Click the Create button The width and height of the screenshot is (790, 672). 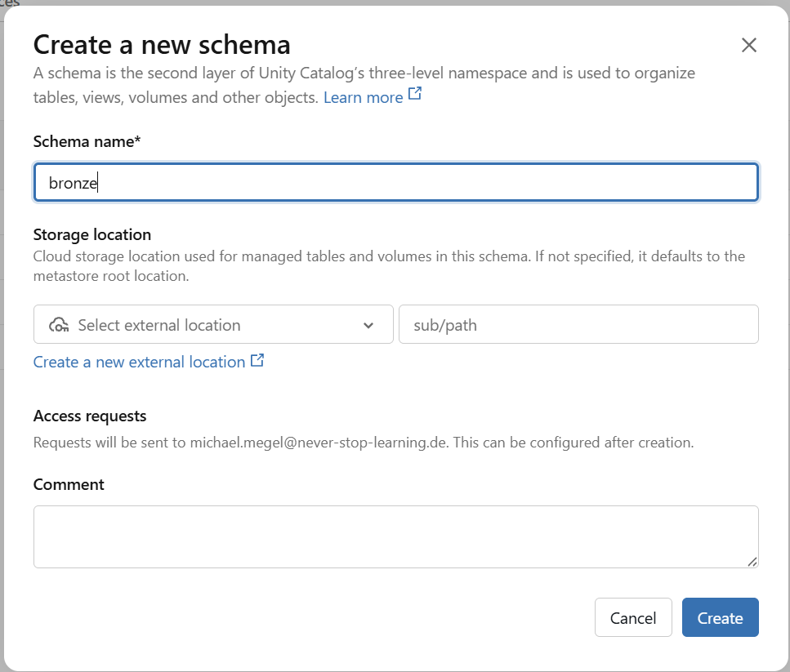click(x=720, y=617)
